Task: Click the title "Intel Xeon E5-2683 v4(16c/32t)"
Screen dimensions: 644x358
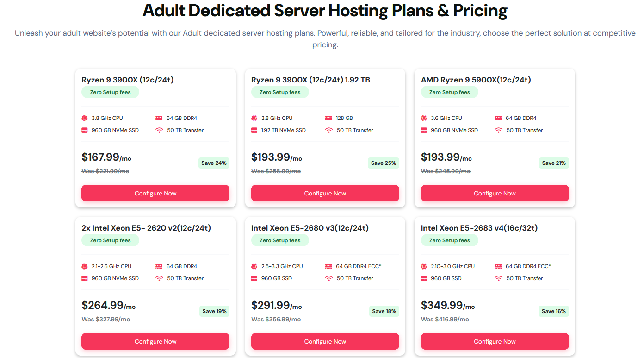Action: point(479,228)
